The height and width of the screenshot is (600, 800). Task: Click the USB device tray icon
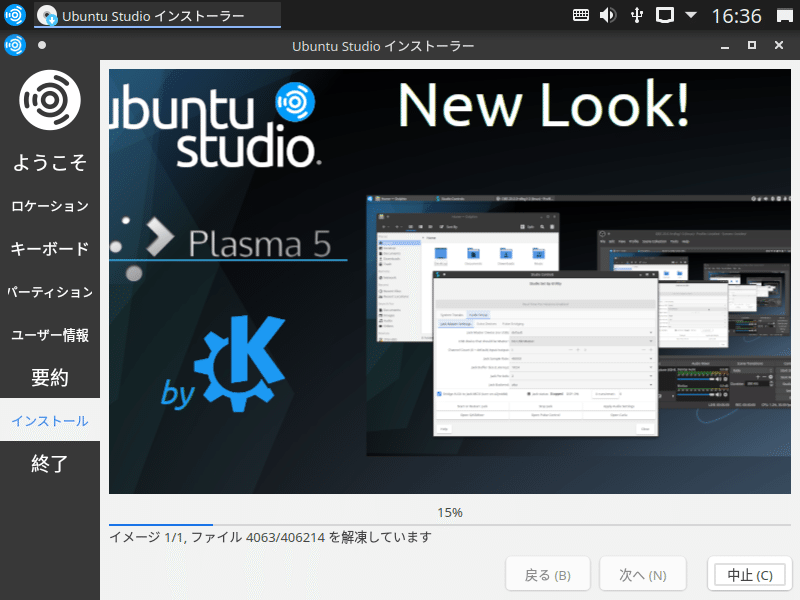pyautogui.click(x=637, y=15)
